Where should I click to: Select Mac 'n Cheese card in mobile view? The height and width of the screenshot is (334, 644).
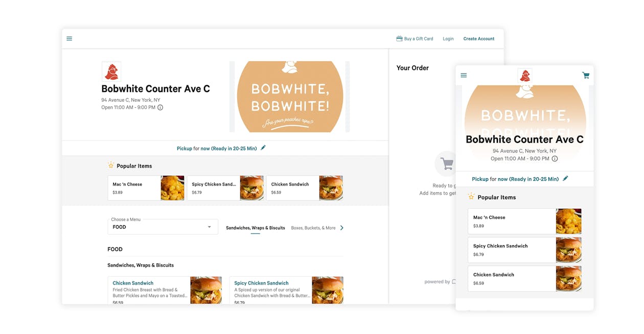tap(525, 221)
